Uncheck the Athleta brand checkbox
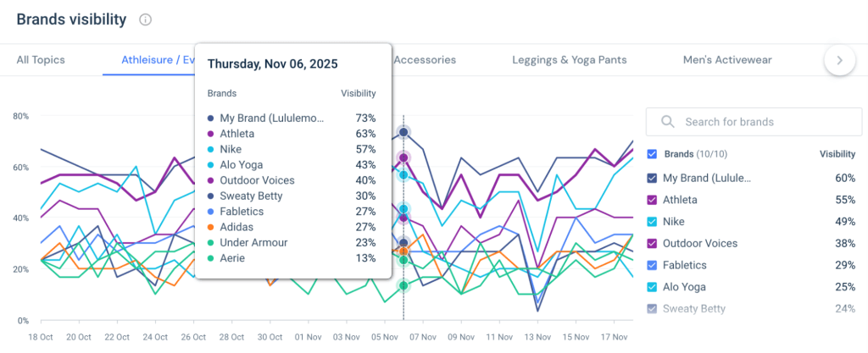 [652, 200]
